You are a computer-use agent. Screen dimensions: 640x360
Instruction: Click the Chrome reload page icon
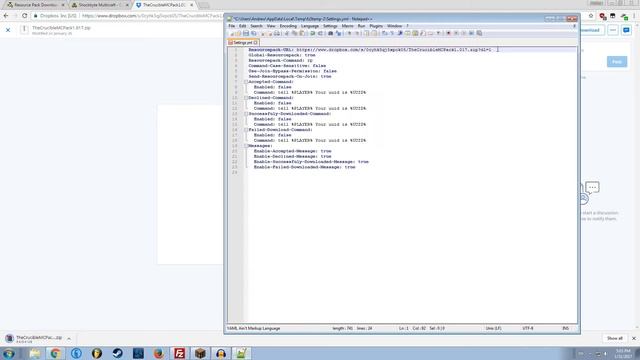click(x=24, y=16)
